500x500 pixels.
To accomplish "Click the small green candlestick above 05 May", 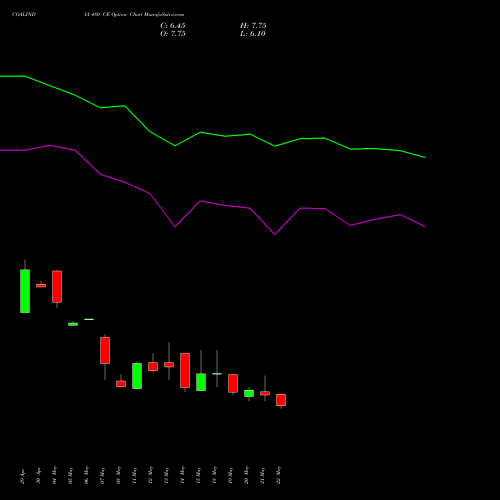I will (x=73, y=324).
